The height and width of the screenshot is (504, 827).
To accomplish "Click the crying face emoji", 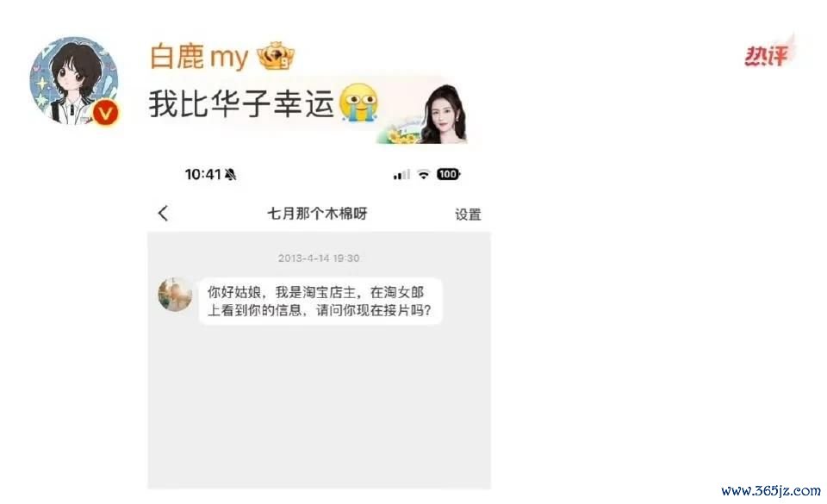I will [358, 103].
